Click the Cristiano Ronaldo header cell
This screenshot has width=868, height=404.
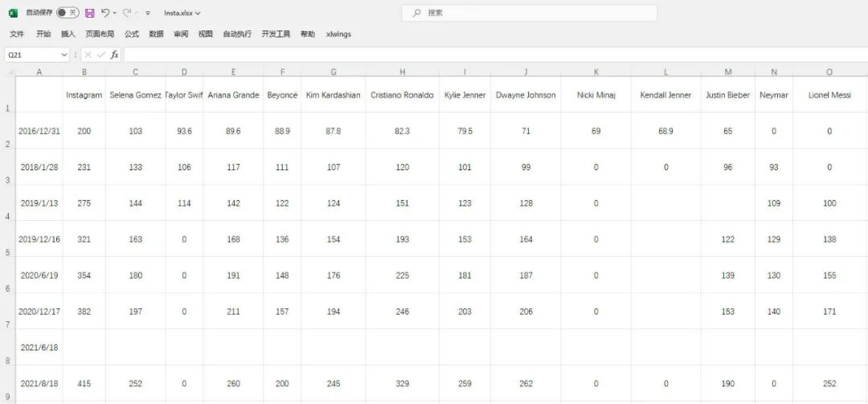click(x=403, y=95)
